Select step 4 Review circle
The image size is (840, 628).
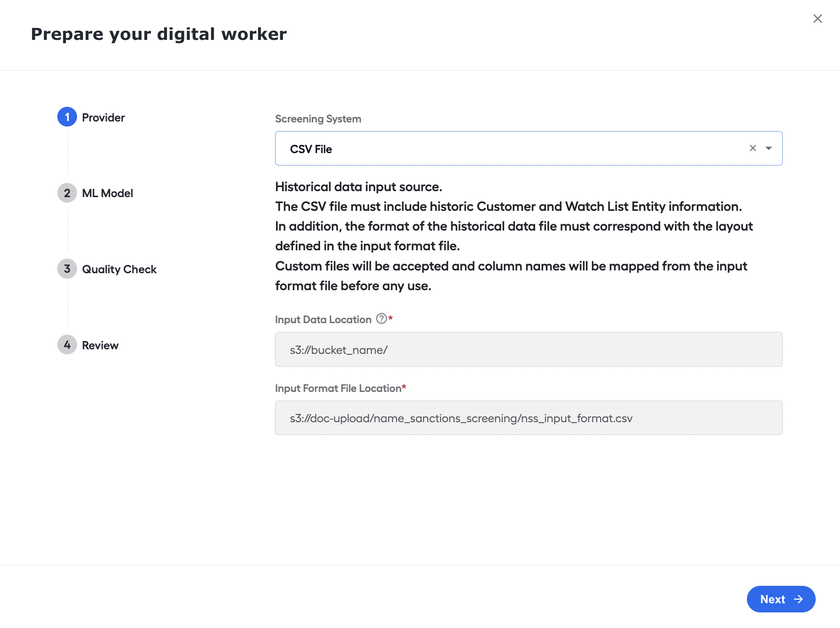67,345
